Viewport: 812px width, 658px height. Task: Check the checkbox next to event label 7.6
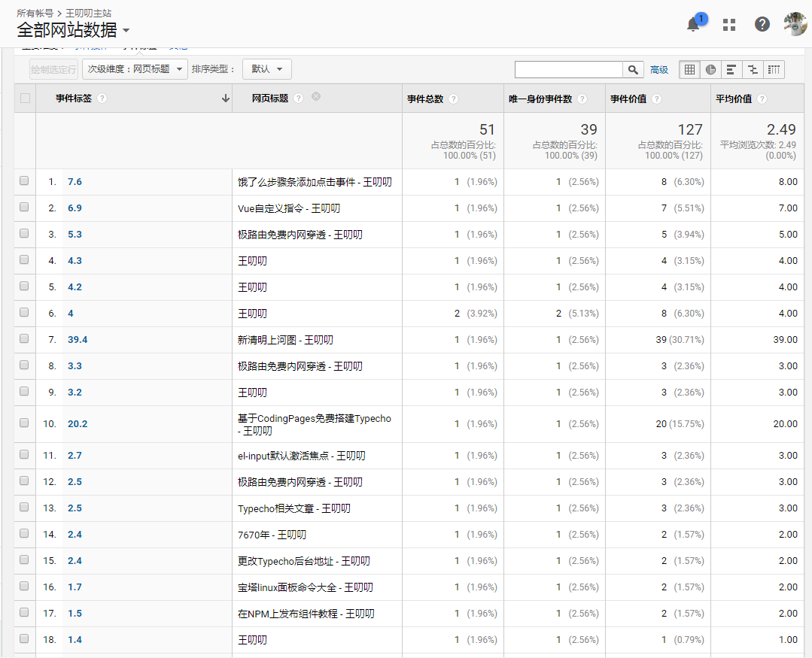coord(24,181)
